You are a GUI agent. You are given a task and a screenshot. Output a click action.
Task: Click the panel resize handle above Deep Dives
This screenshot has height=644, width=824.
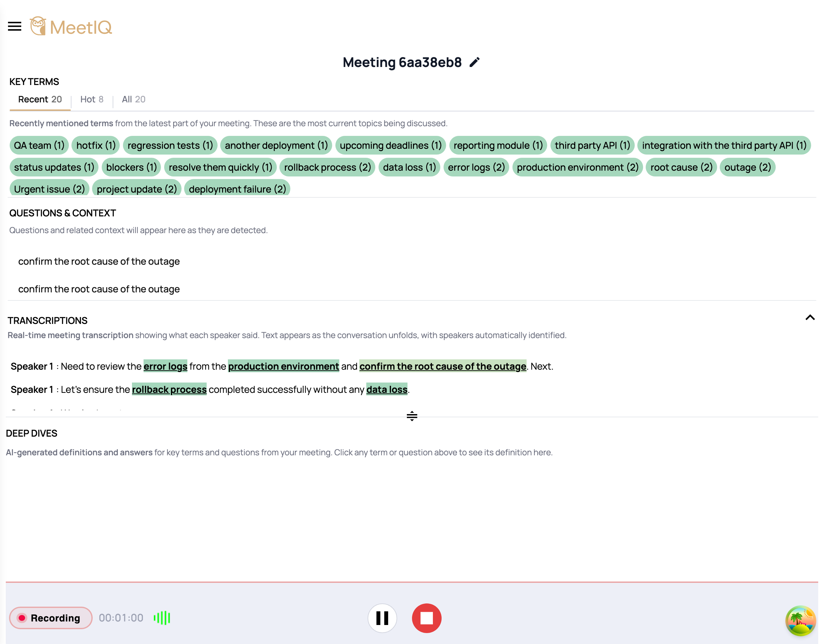point(412,416)
